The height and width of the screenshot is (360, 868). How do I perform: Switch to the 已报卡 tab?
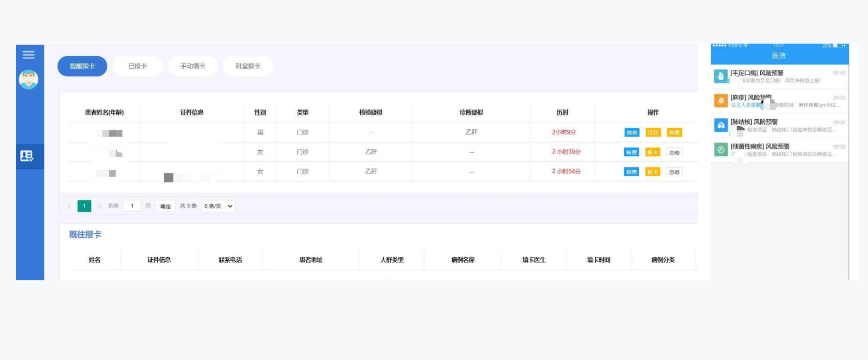(x=137, y=66)
